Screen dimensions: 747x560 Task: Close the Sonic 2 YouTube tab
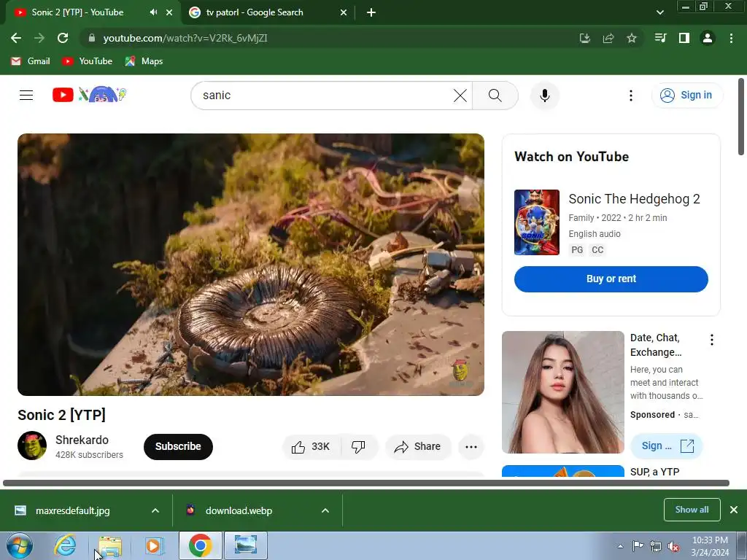coord(169,12)
